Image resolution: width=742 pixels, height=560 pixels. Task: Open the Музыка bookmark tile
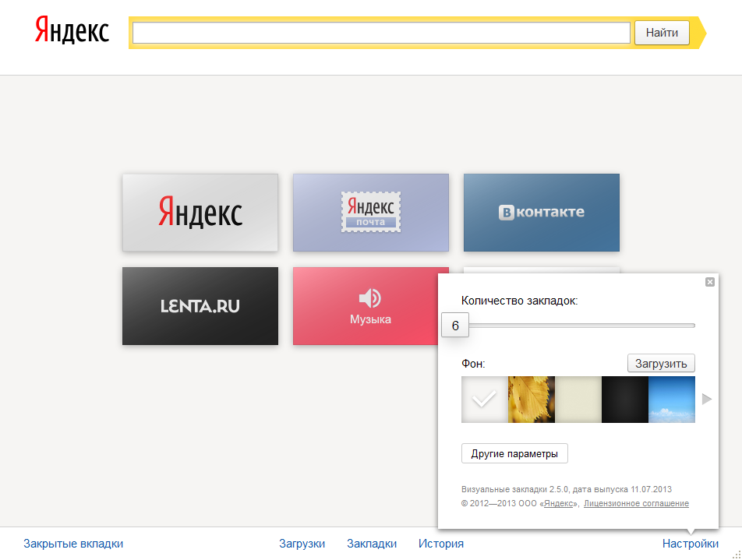[x=366, y=306]
